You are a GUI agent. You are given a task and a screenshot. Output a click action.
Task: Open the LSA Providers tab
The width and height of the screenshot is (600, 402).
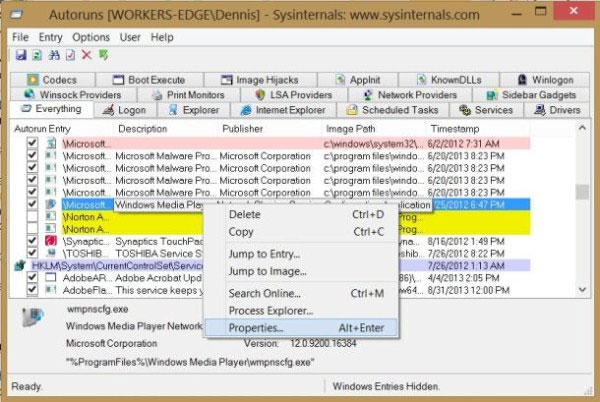tap(294, 94)
